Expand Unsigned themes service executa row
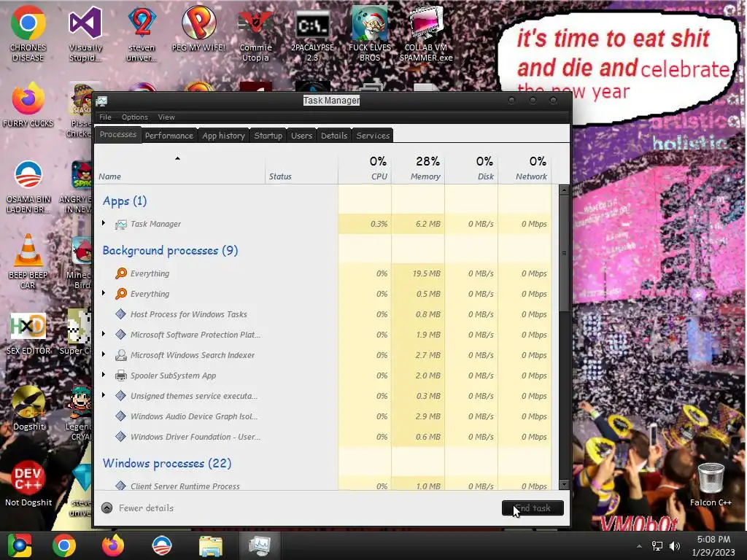Image resolution: width=747 pixels, height=560 pixels. (x=104, y=394)
